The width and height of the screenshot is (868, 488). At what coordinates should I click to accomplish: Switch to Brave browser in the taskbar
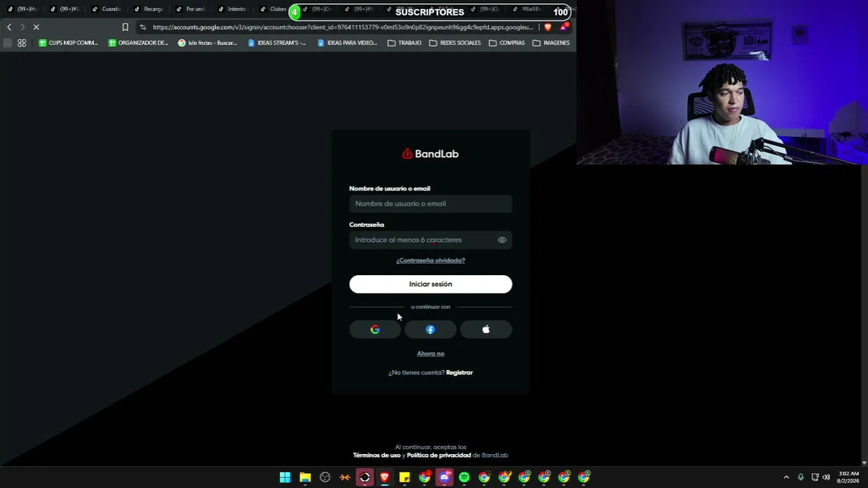click(384, 477)
